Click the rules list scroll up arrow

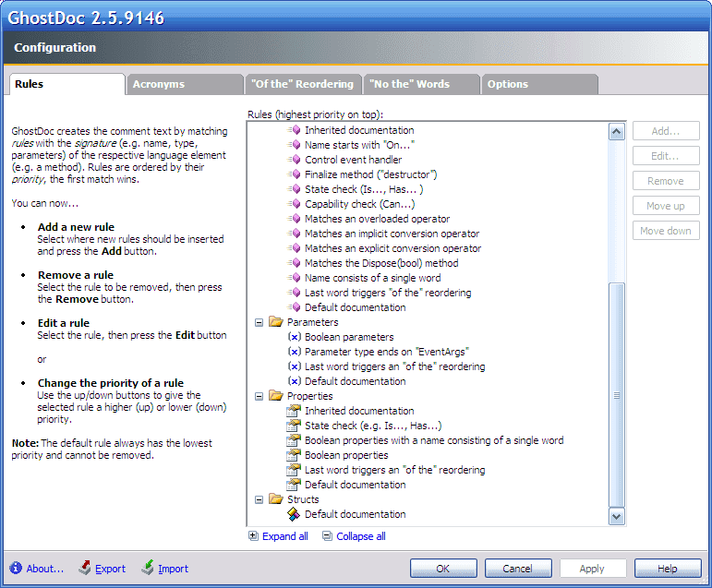[x=616, y=132]
